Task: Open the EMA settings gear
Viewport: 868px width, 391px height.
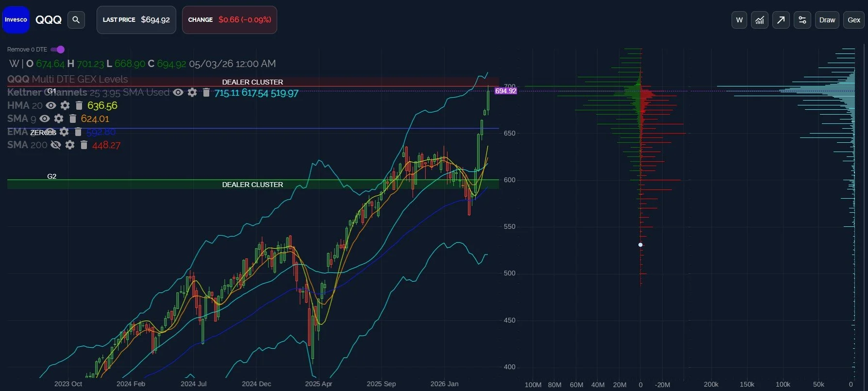Action: tap(64, 132)
